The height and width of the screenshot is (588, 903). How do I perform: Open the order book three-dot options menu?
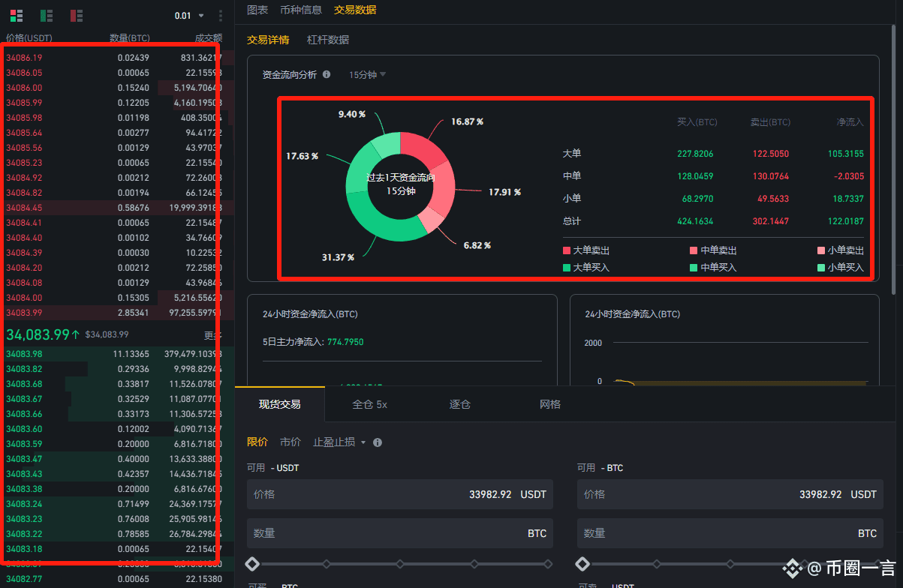(x=220, y=16)
